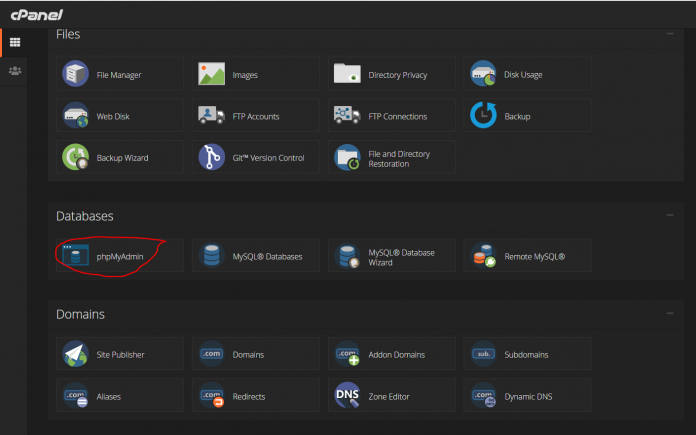Viewport: 696px width, 435px height.
Task: Open the FTP Connections icon
Action: tap(347, 115)
